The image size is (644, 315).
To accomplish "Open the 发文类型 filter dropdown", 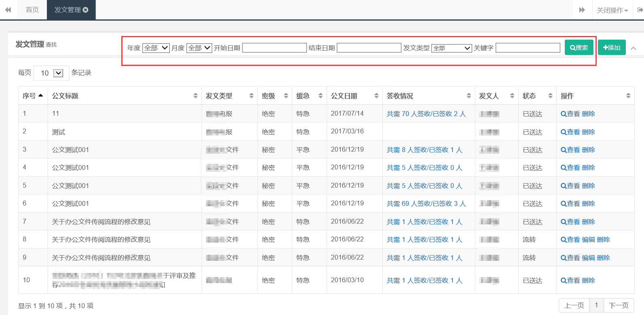I will [452, 48].
